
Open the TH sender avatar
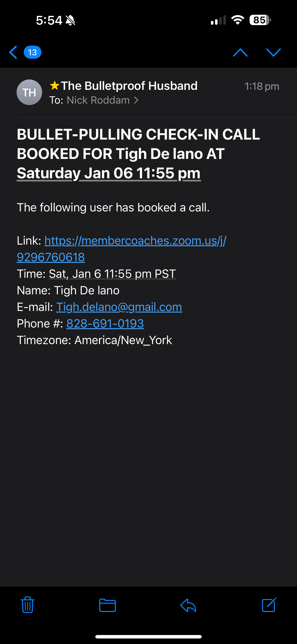(29, 92)
